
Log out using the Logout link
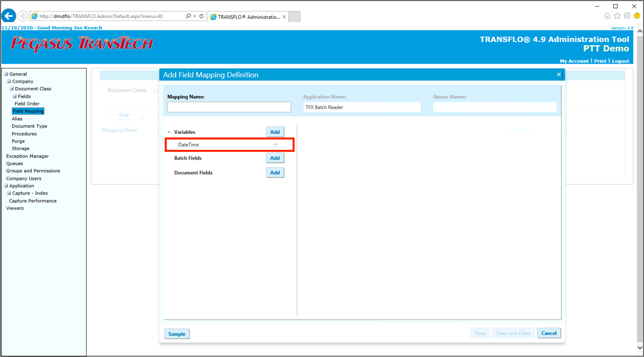[x=620, y=61]
